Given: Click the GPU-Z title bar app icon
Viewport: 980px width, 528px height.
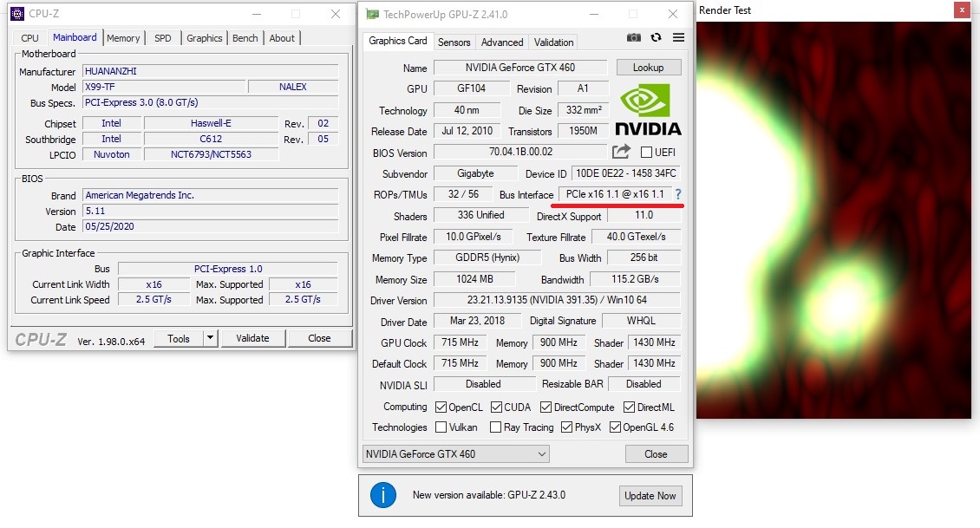Looking at the screenshot, I should pyautogui.click(x=373, y=14).
